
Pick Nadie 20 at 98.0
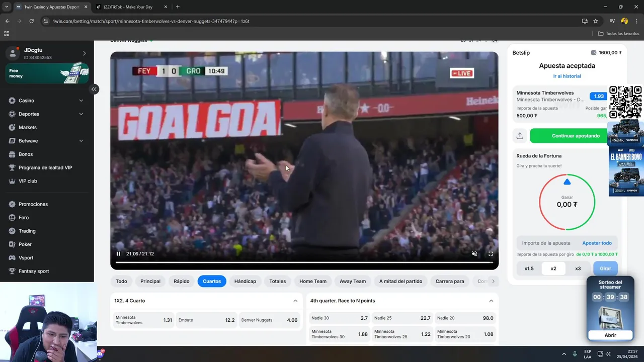pos(465,318)
